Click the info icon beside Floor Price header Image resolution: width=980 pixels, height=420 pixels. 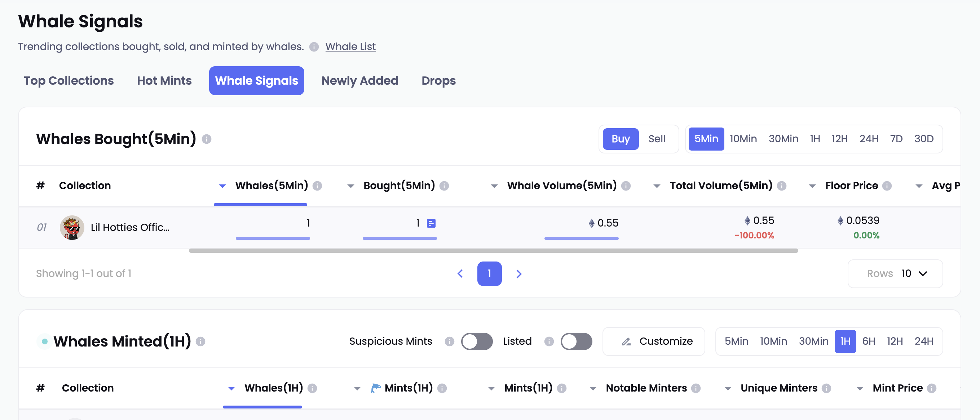pyautogui.click(x=887, y=186)
